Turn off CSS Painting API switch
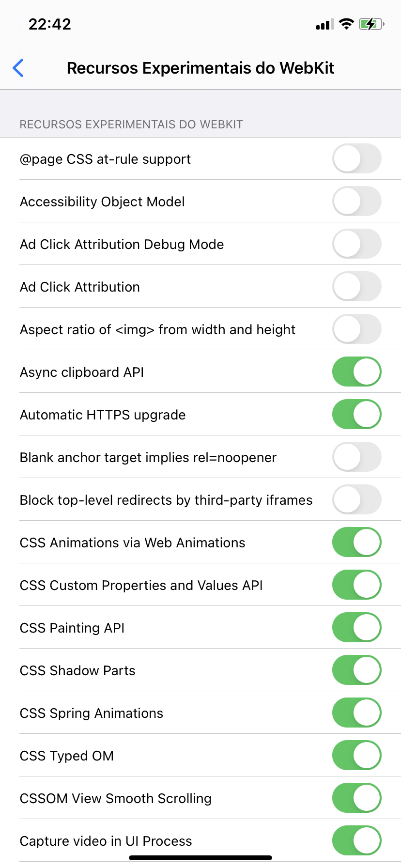Image resolution: width=401 pixels, height=868 pixels. tap(356, 627)
